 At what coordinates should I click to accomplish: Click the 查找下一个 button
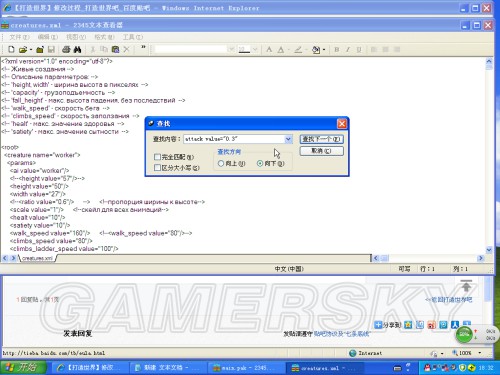tap(321, 139)
